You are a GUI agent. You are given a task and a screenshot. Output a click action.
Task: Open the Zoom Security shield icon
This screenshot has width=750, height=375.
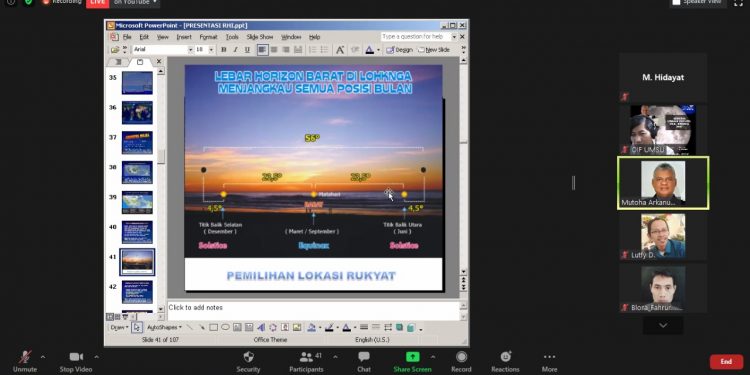[248, 357]
